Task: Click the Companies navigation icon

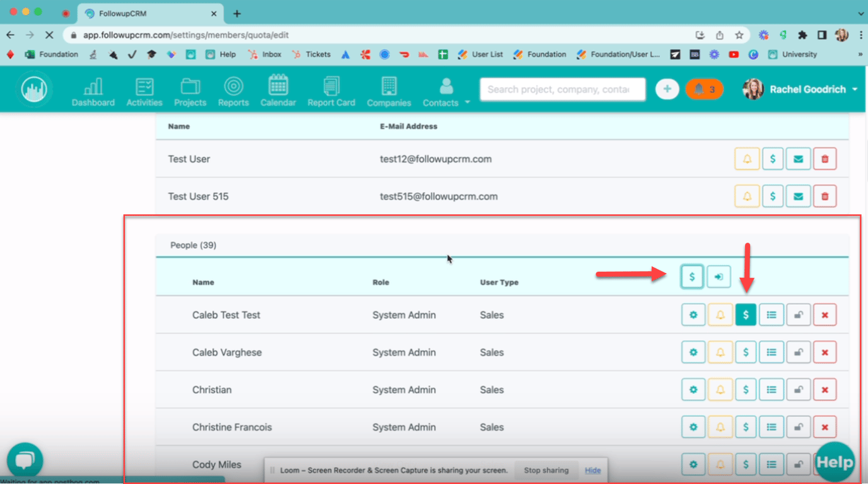Action: pos(389,89)
